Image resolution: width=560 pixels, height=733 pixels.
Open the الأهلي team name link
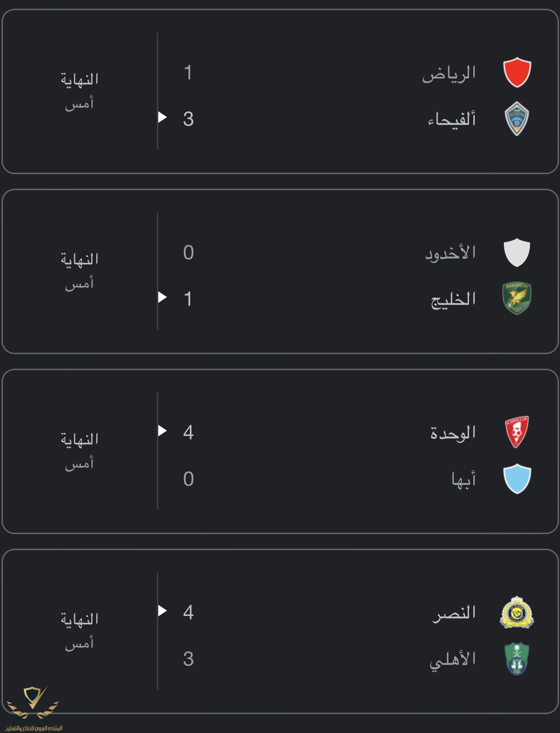[453, 659]
